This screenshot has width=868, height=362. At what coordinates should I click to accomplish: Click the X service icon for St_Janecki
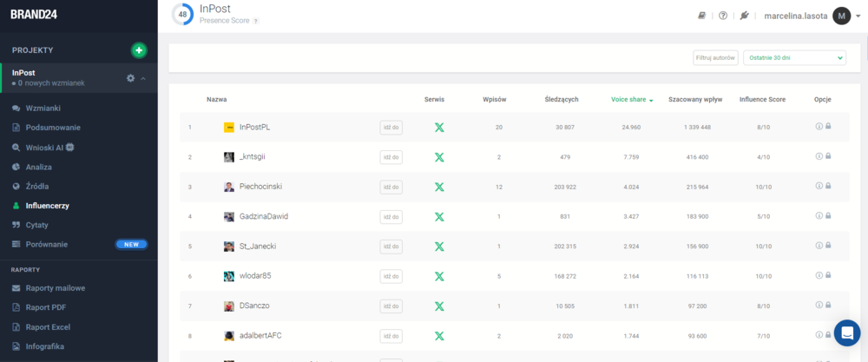click(x=439, y=247)
